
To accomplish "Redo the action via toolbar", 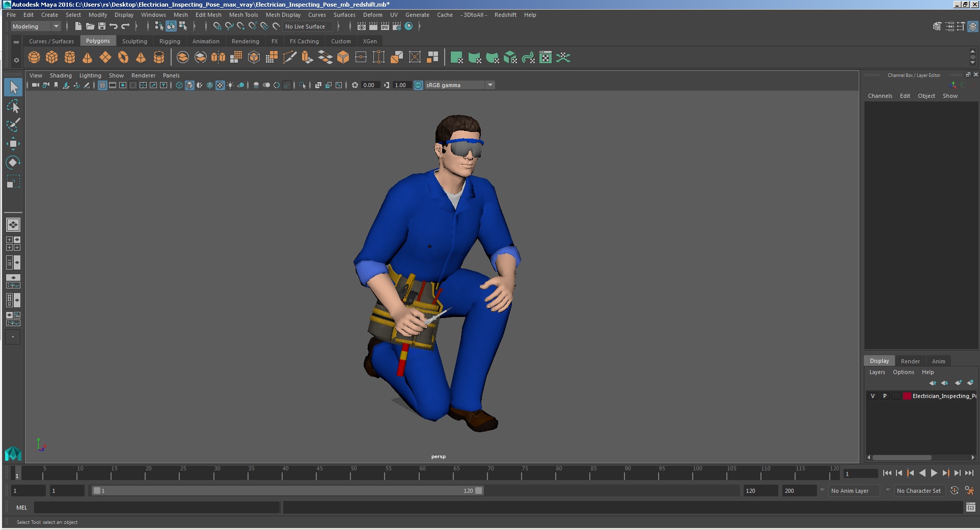I will tap(125, 26).
